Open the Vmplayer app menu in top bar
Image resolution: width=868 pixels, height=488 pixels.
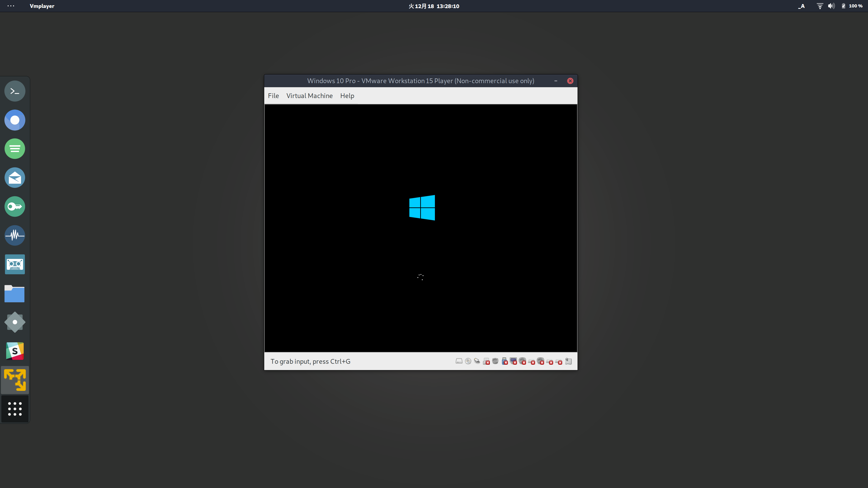(42, 6)
